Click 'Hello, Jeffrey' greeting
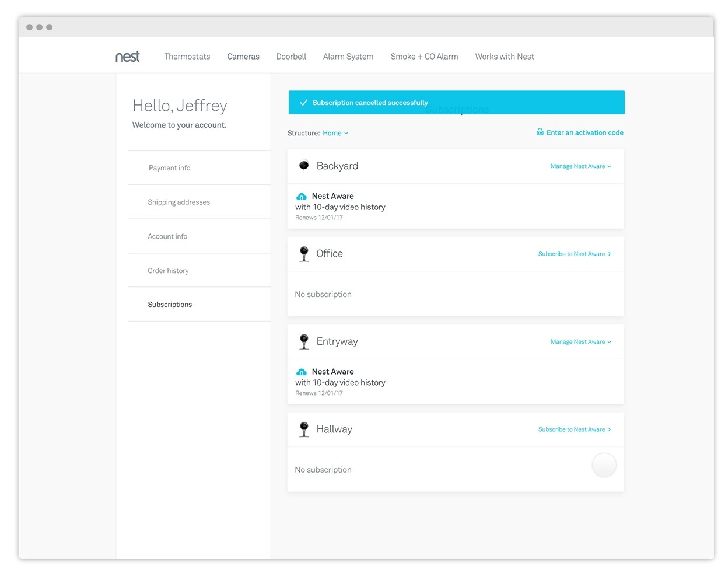The image size is (728, 580). [x=180, y=106]
